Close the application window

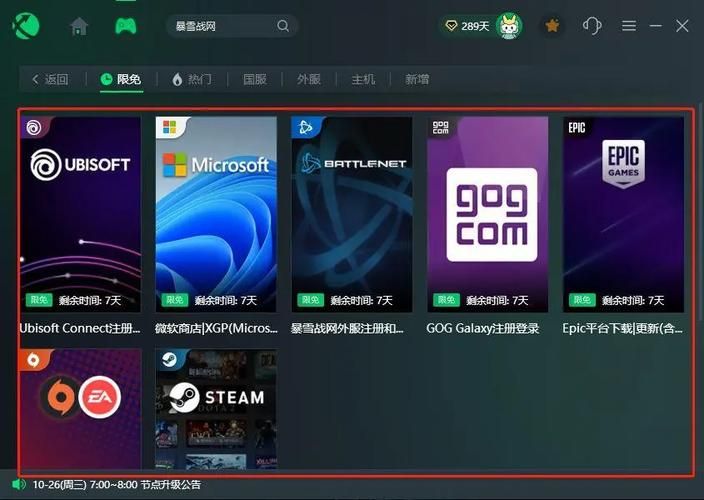[x=682, y=26]
